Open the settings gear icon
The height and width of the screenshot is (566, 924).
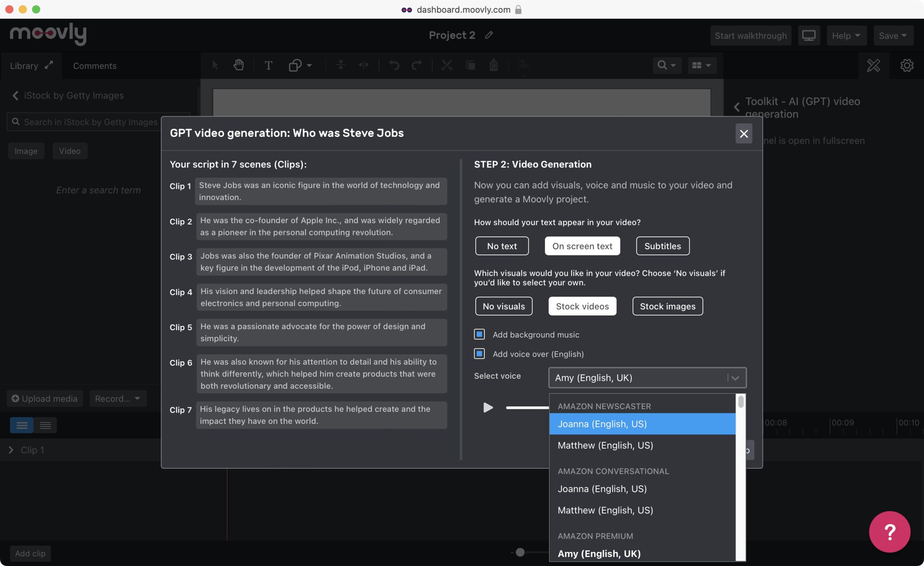pos(907,66)
